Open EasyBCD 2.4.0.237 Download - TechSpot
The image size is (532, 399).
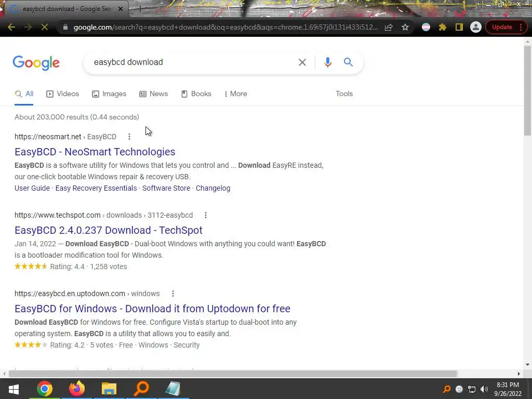109,230
